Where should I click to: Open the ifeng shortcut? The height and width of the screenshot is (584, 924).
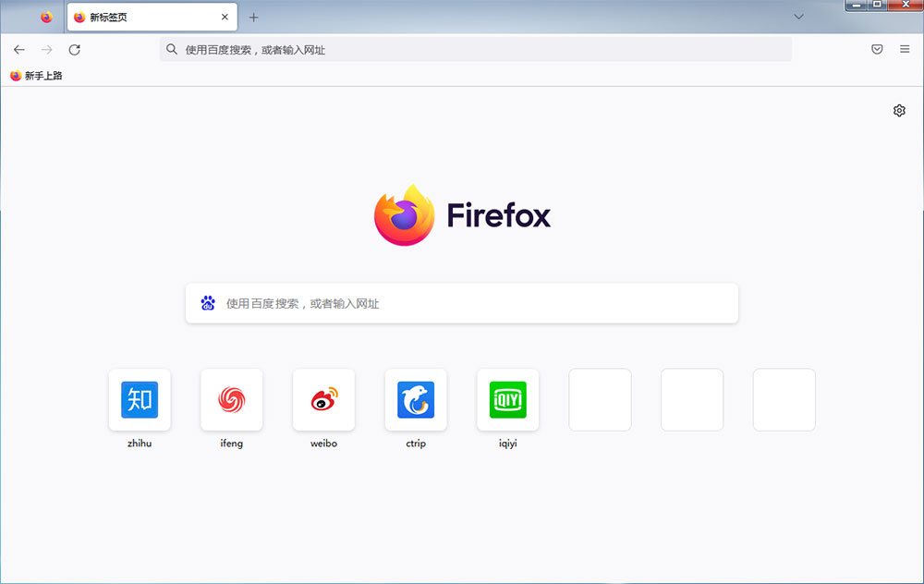[x=231, y=400]
